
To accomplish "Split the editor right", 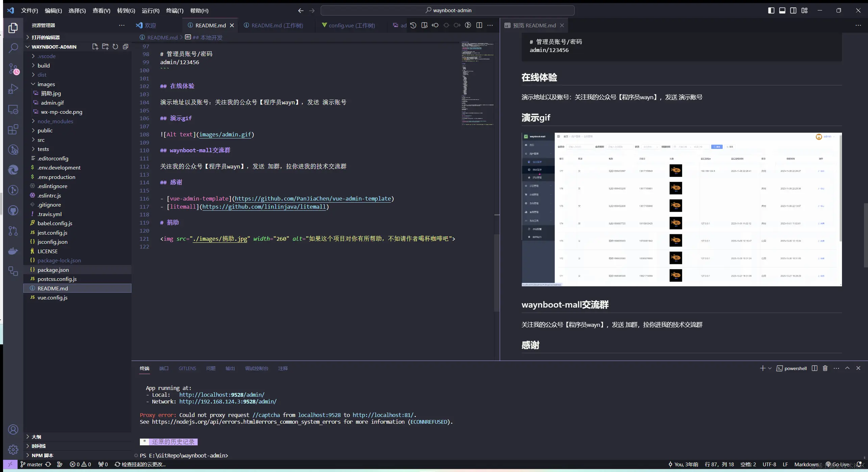I will coord(479,25).
